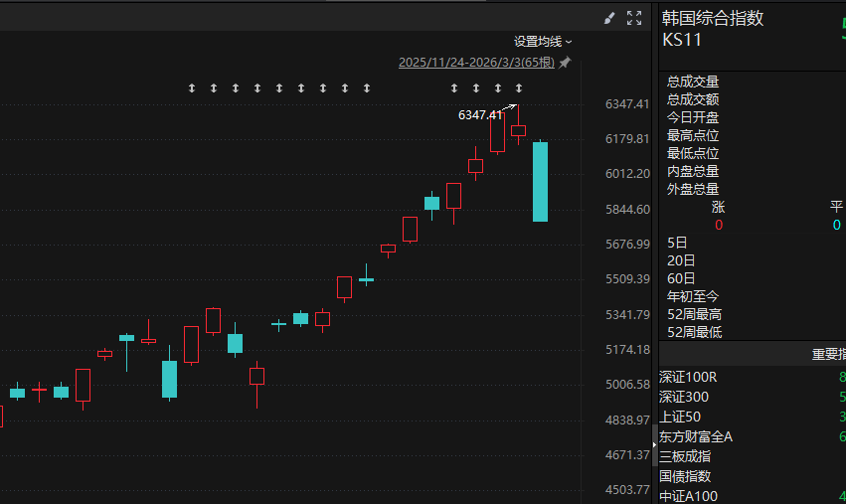The height and width of the screenshot is (504, 846).
Task: Open the 设置均线 dropdown
Action: click(x=543, y=42)
